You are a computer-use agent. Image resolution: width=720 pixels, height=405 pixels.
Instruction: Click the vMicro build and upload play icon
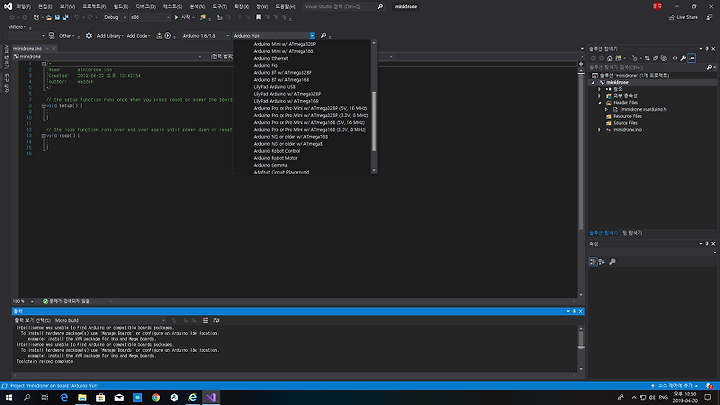click(168, 36)
